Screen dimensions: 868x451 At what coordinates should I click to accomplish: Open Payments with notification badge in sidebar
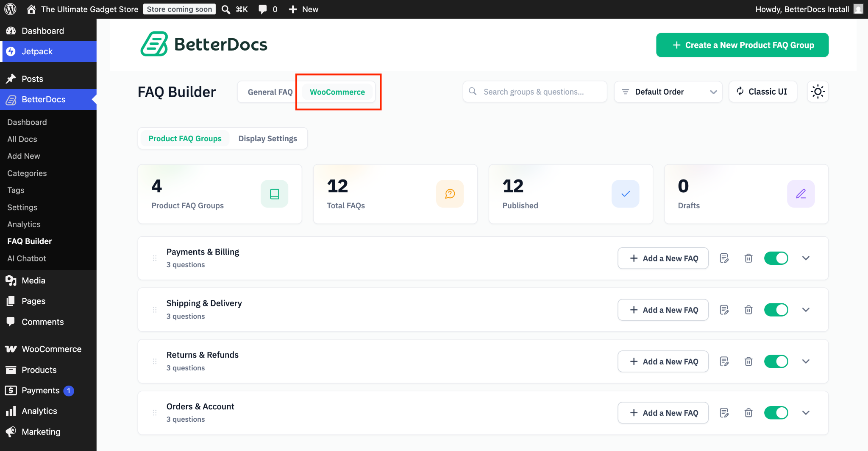[x=48, y=390]
